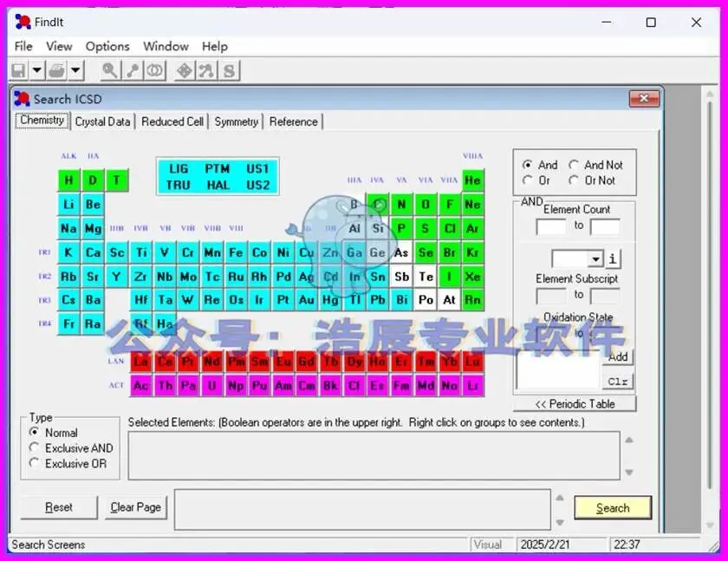Select the Cs cesium element tile
Viewport: 728px width, 561px height.
tap(68, 299)
